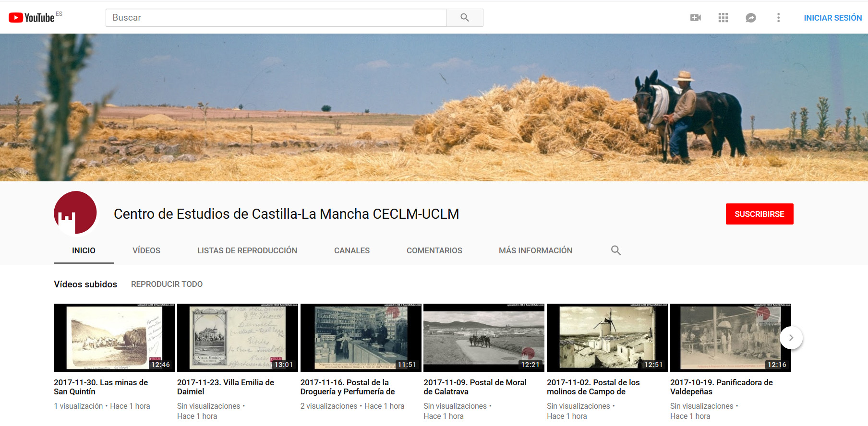Select the INICIO tab
The width and height of the screenshot is (868, 426).
(x=84, y=250)
